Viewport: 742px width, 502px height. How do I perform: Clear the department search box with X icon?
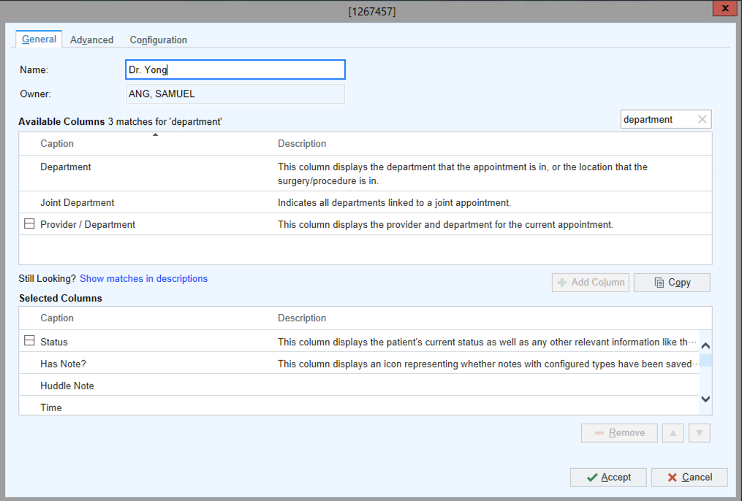tap(702, 119)
